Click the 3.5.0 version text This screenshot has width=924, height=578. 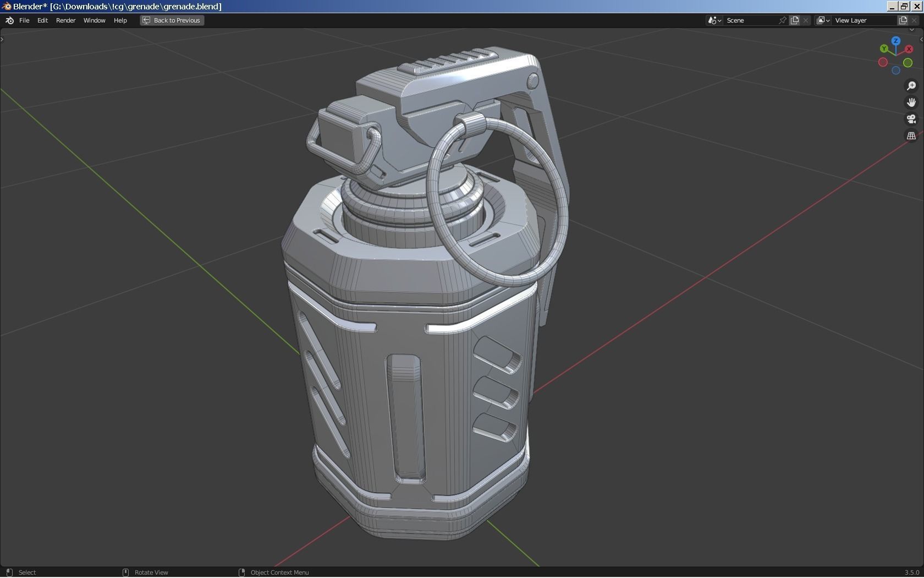click(911, 572)
